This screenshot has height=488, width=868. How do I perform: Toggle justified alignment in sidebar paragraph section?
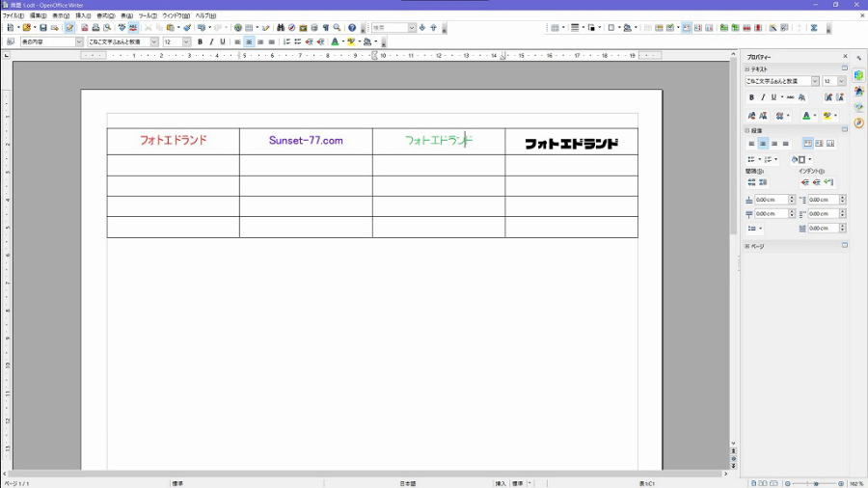[785, 144]
